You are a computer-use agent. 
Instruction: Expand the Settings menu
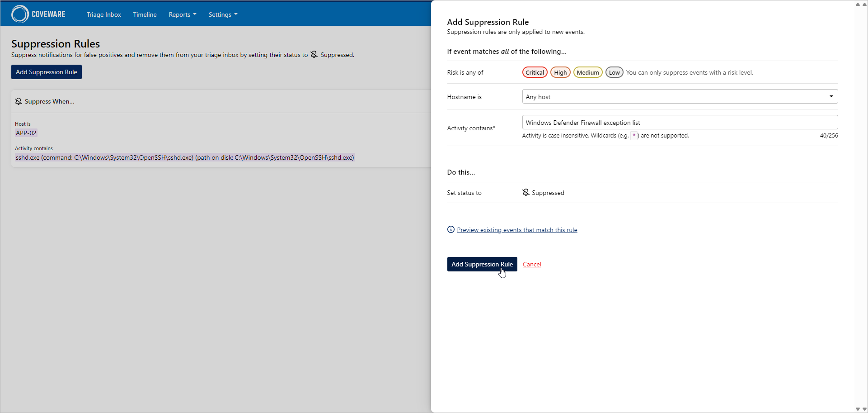pyautogui.click(x=223, y=14)
